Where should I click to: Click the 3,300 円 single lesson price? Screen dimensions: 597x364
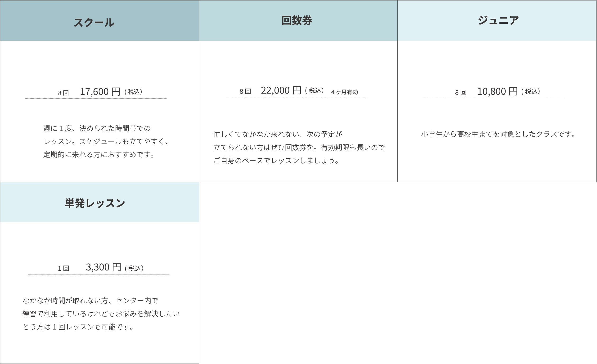(x=103, y=267)
